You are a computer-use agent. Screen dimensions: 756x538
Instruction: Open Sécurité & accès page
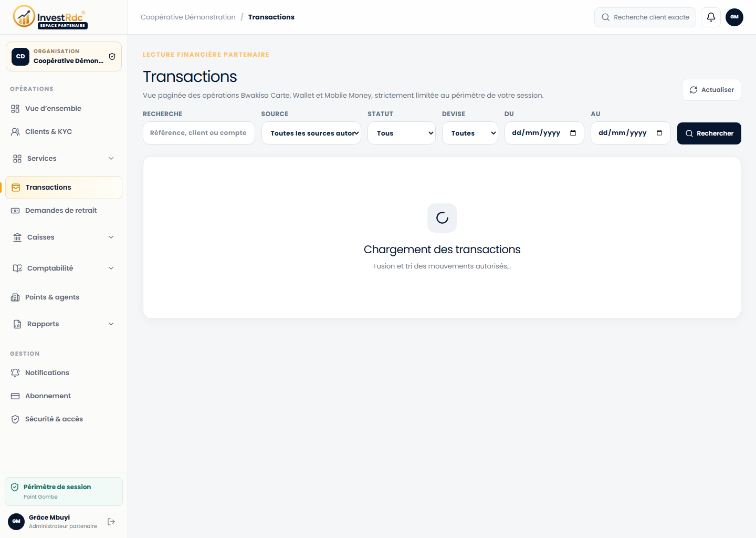[64, 419]
